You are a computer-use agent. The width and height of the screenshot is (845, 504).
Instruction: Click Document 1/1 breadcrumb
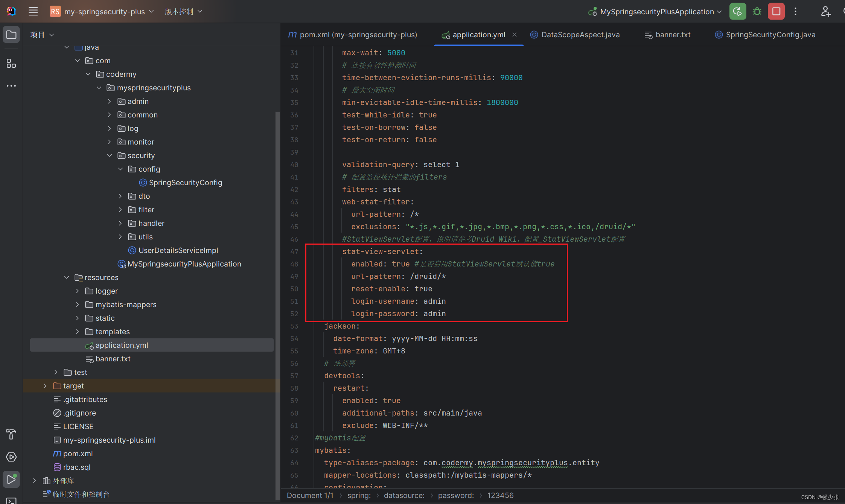click(310, 495)
